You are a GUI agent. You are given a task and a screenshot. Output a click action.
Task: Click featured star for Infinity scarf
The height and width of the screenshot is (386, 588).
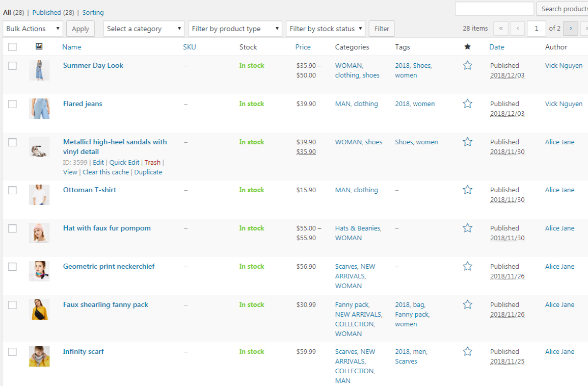467,351
